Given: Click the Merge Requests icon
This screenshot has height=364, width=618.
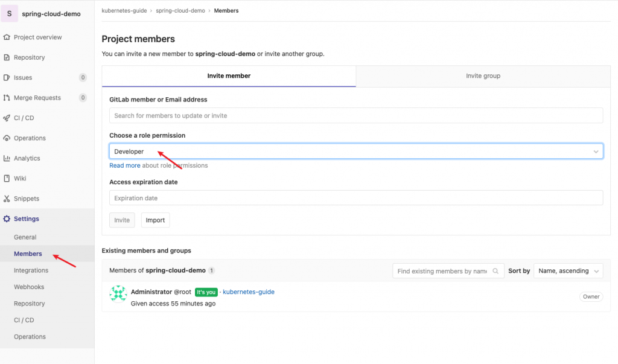Looking at the screenshot, I should pyautogui.click(x=7, y=97).
